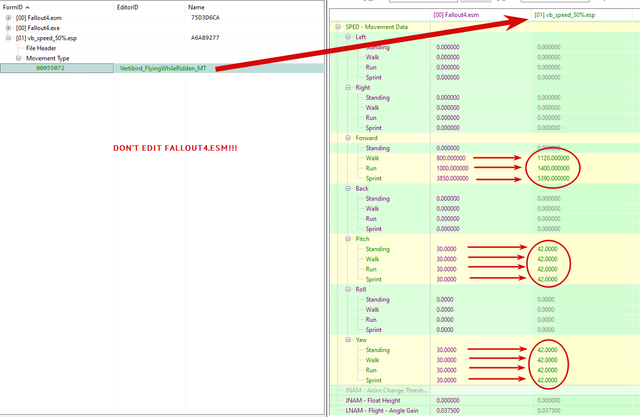Select the File Header row
The width and height of the screenshot is (640, 417).
coord(41,48)
